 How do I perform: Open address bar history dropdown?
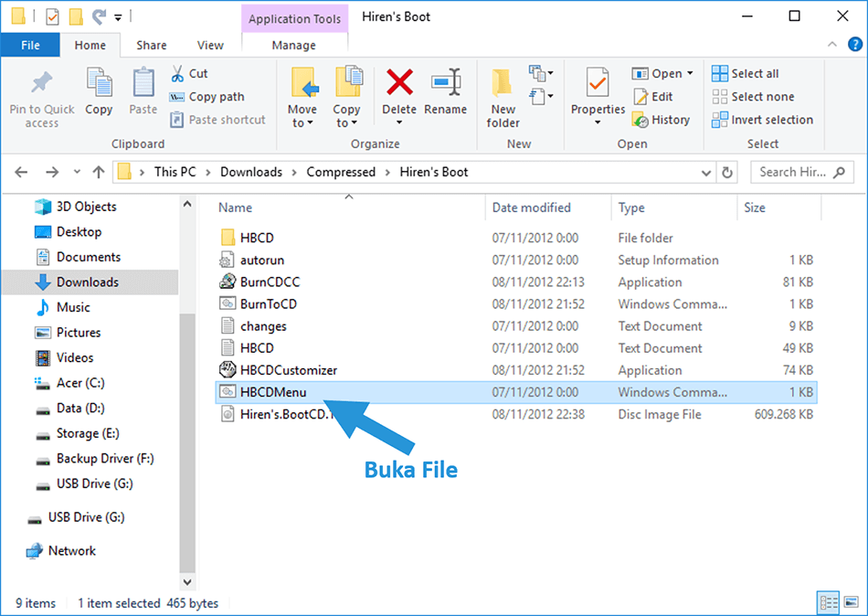705,173
